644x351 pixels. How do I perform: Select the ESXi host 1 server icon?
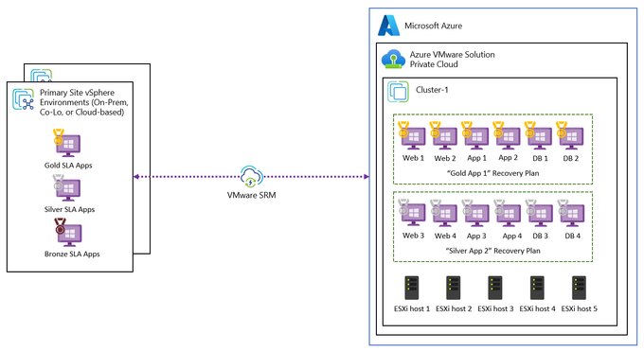[x=412, y=288]
